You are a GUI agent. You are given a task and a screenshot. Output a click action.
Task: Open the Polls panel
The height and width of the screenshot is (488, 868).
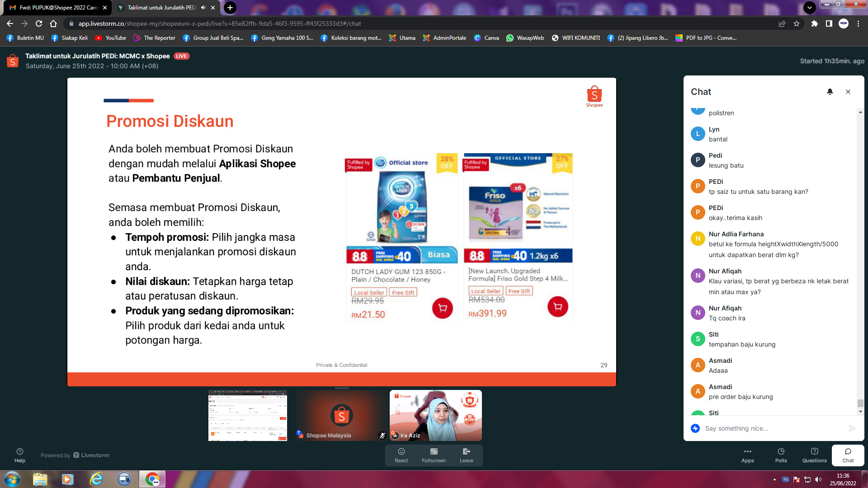[781, 455]
